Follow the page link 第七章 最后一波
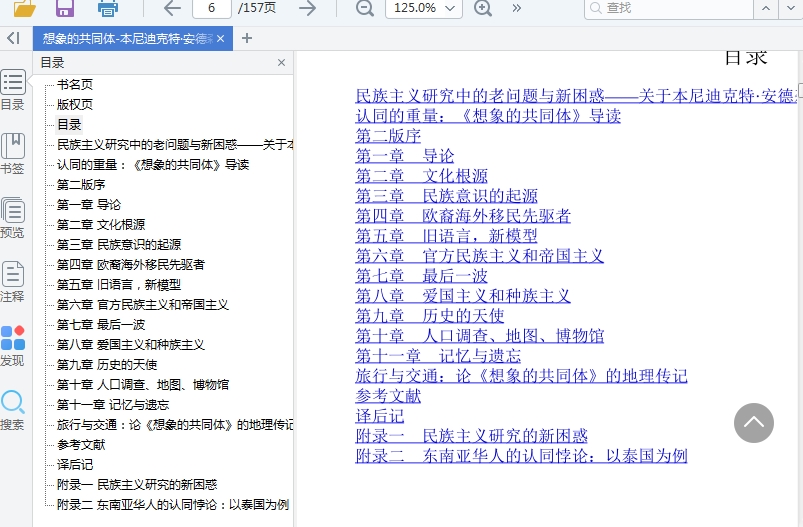The width and height of the screenshot is (803, 527). pos(421,276)
